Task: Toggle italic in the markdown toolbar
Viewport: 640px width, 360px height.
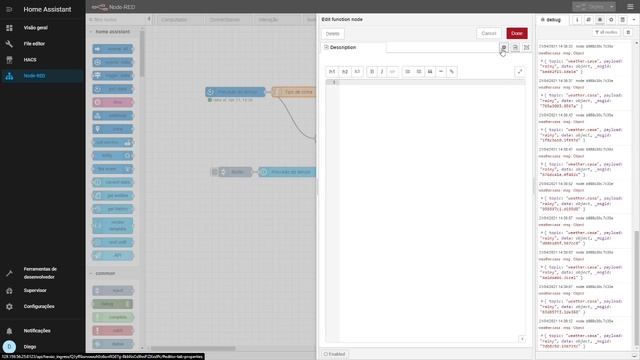Action: (382, 72)
